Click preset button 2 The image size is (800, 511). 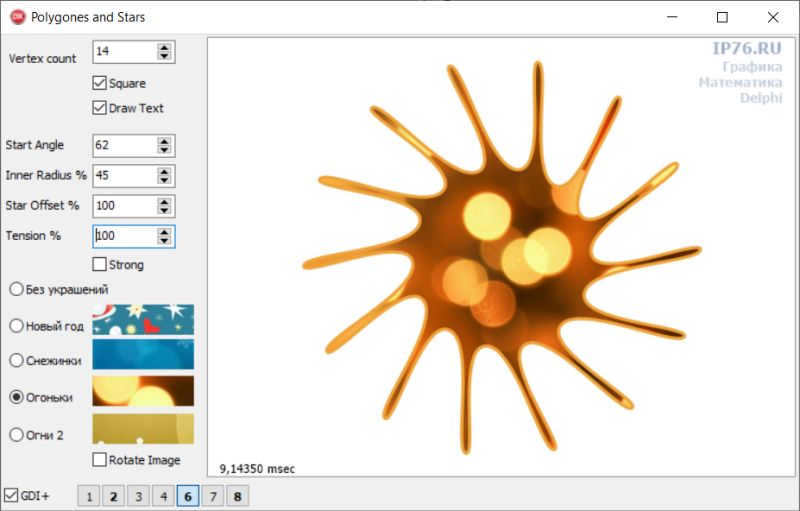tap(113, 496)
